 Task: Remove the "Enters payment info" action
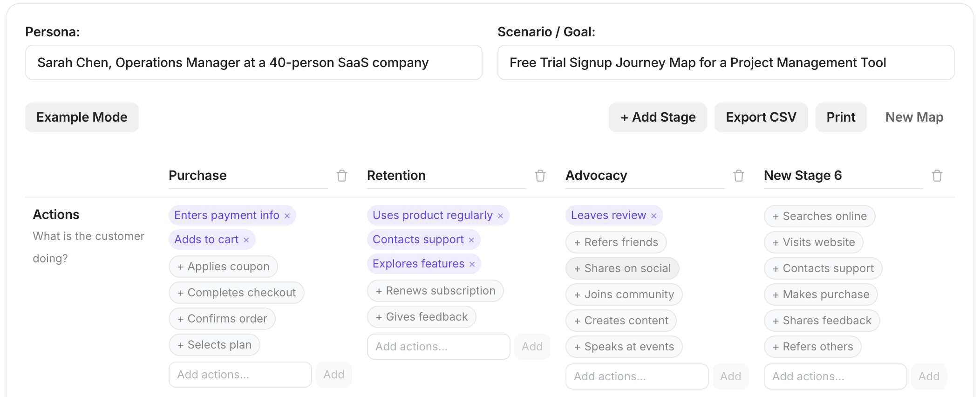point(288,215)
